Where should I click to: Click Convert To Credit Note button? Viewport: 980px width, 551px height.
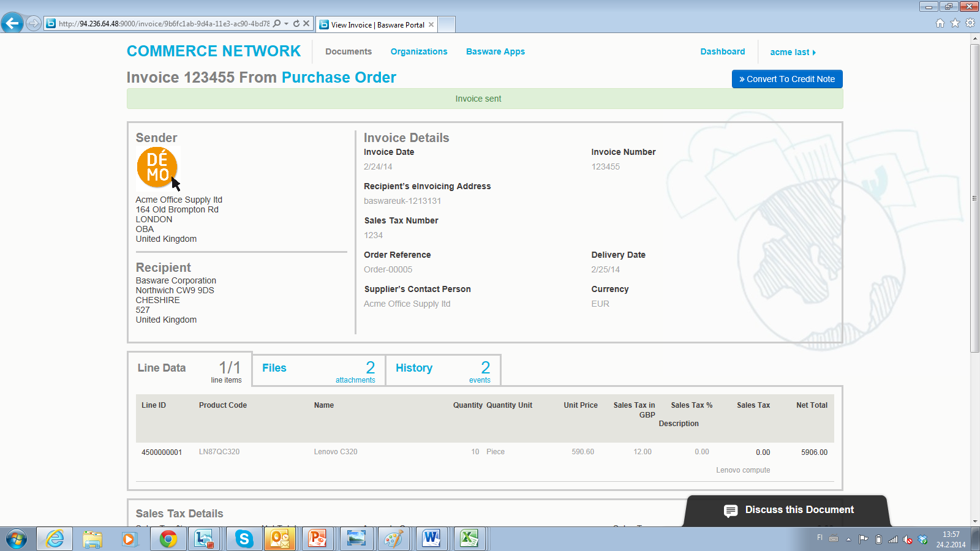click(787, 79)
